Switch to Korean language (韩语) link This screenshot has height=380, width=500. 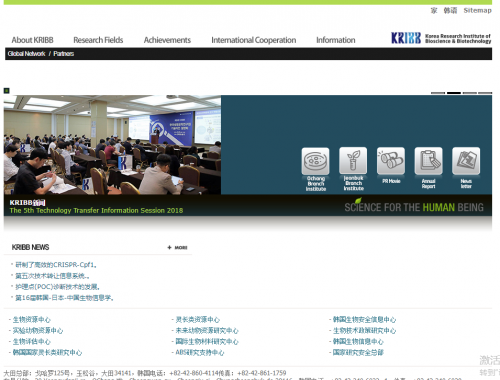point(450,10)
